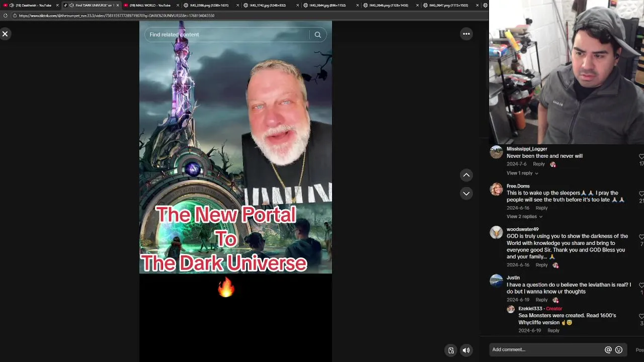The height and width of the screenshot is (362, 644).
Task: Click creator-liked badge on Justin's comment
Action: pos(555,301)
